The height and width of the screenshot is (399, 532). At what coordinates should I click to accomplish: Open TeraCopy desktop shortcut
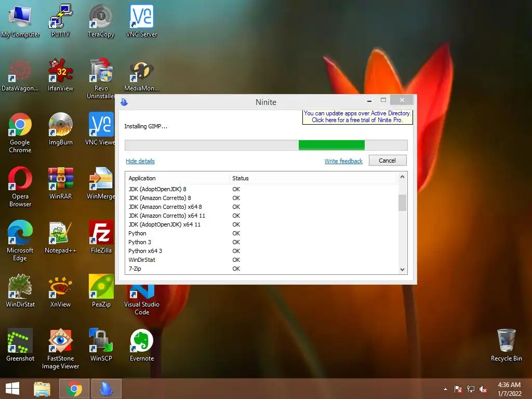point(101,21)
